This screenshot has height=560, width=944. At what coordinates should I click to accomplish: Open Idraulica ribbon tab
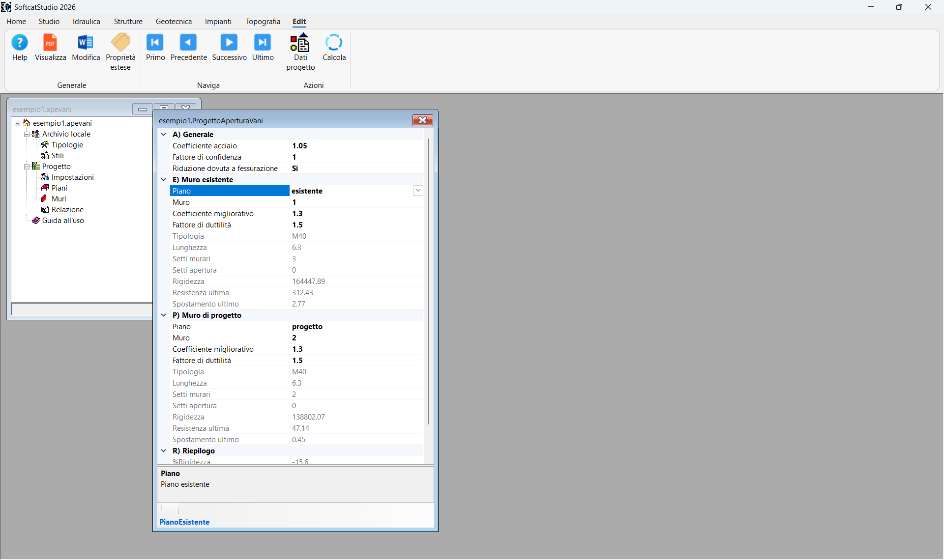87,22
